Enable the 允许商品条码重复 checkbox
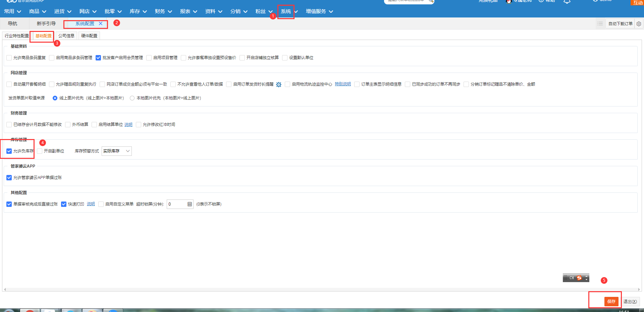Screen dimensions: 644x312 click(x=9, y=58)
